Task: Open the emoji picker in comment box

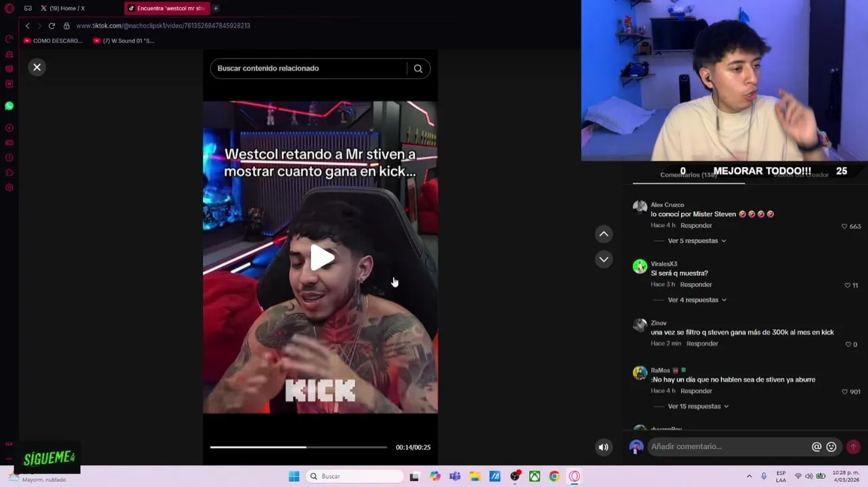Action: pos(831,446)
